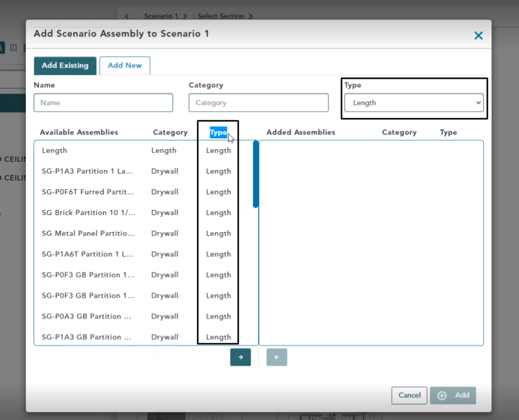519x420 pixels.
Task: Click the Available Assemblies list scrollbar
Action: (255, 174)
